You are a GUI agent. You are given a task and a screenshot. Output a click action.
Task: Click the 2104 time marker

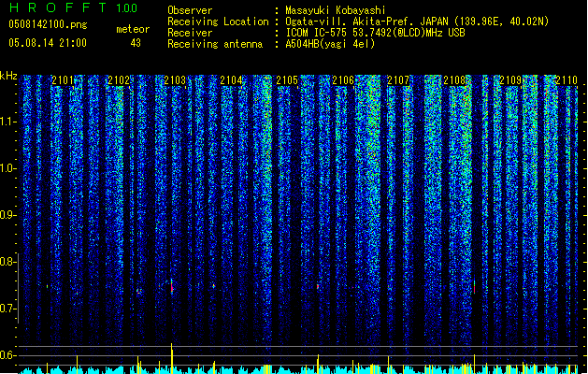(231, 80)
